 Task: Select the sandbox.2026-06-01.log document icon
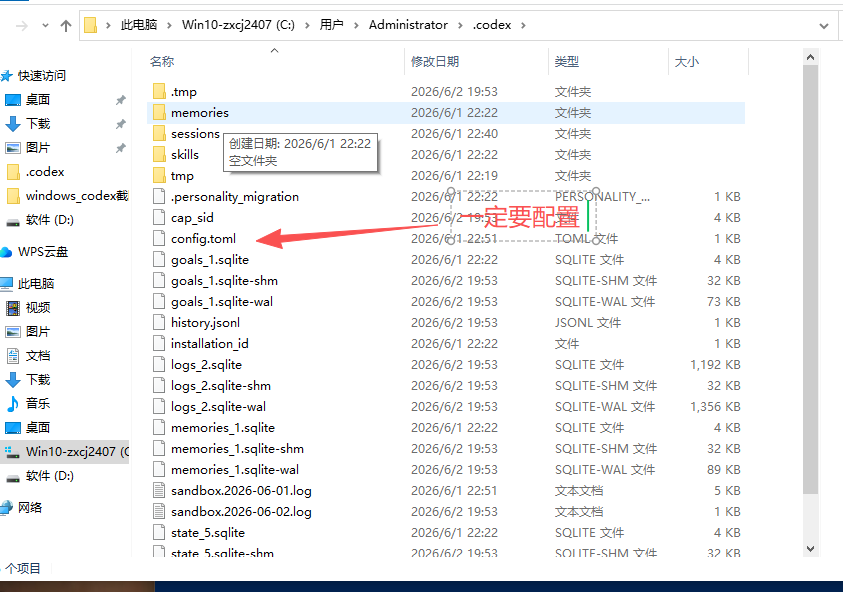pyautogui.click(x=159, y=491)
